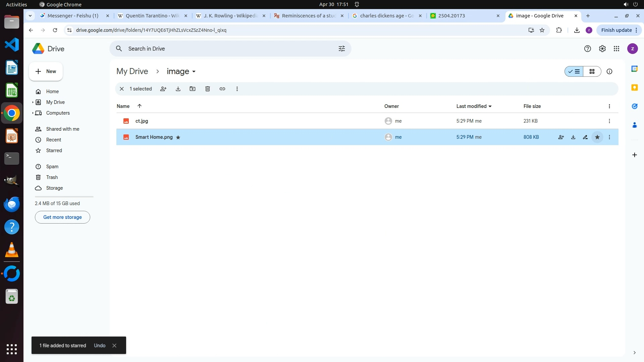Copy link using the link icon

pos(222,89)
